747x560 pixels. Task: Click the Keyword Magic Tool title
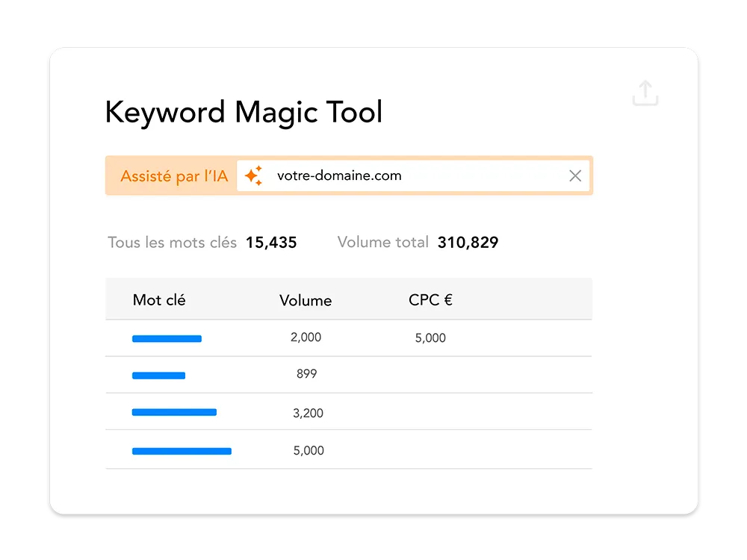point(244,113)
